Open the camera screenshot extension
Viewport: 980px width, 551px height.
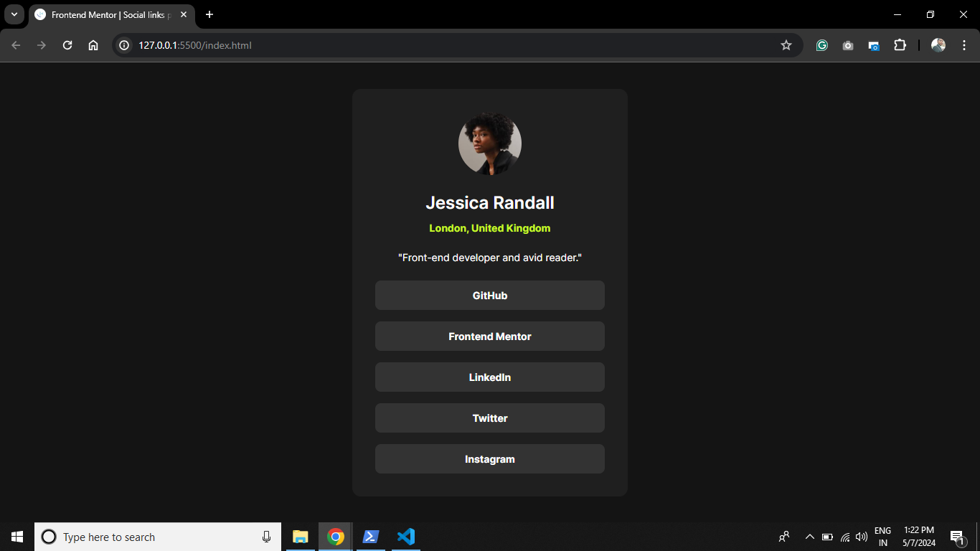click(x=848, y=45)
